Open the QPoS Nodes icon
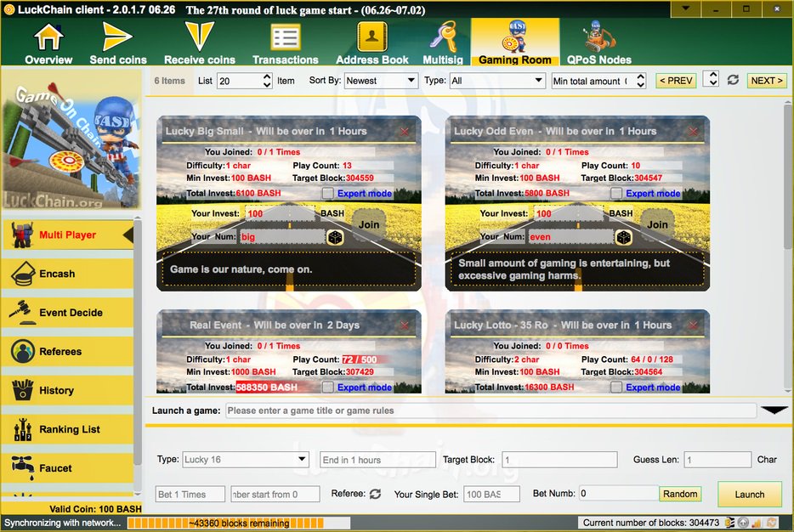The image size is (794, 532). (x=598, y=37)
